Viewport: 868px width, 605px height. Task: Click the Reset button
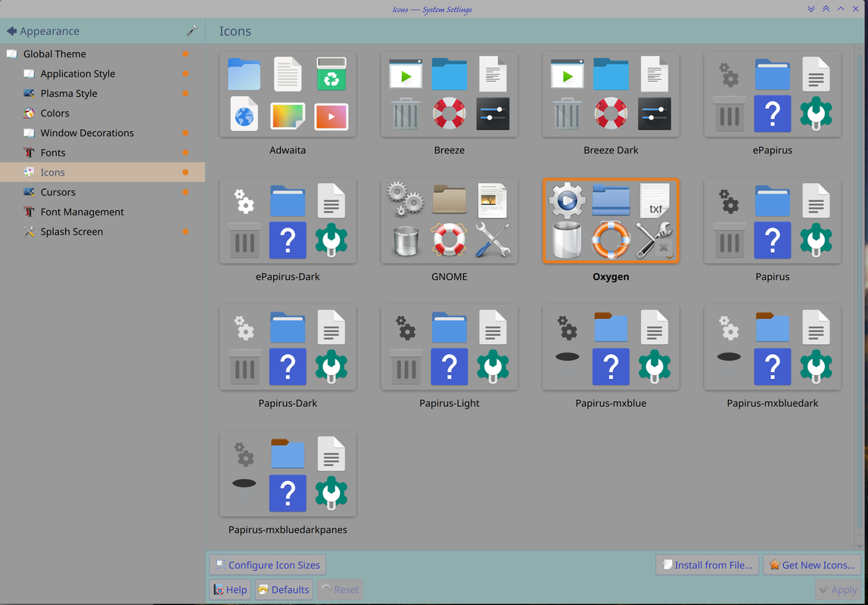pos(340,590)
